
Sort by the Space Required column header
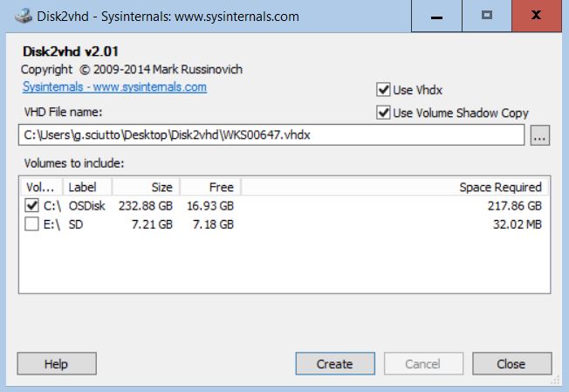click(x=395, y=188)
